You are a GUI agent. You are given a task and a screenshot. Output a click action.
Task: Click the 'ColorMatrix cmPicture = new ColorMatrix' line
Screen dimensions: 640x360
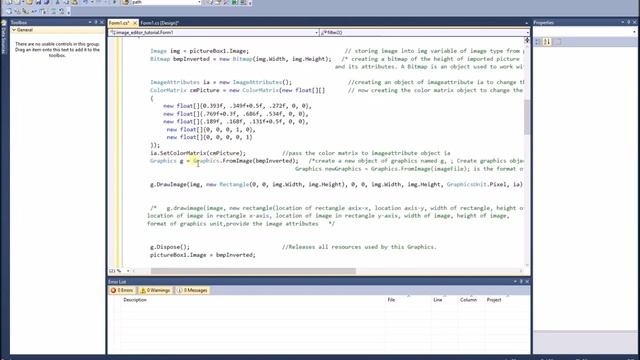click(x=238, y=90)
